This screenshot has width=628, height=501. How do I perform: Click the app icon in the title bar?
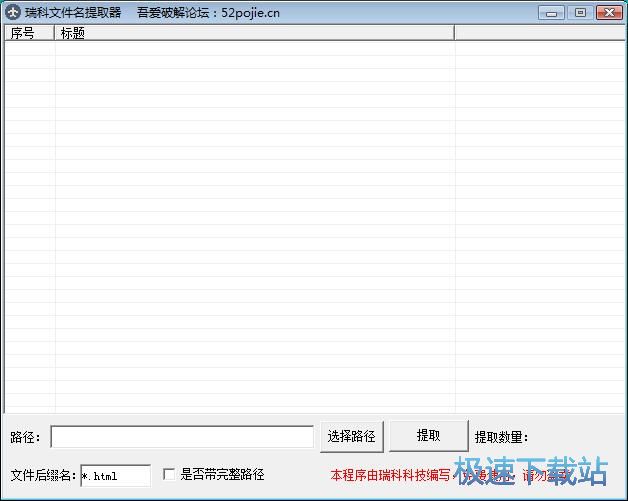coord(13,12)
